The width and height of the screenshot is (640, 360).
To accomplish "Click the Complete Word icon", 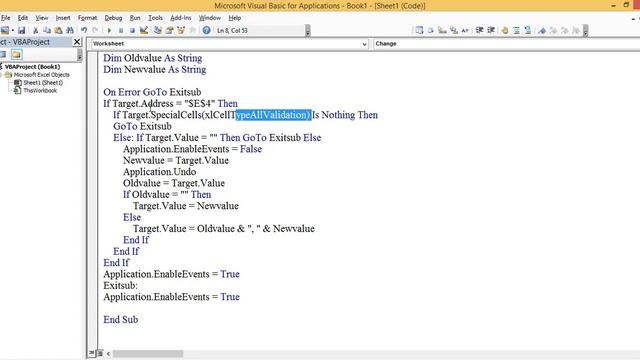I will click(465, 30).
